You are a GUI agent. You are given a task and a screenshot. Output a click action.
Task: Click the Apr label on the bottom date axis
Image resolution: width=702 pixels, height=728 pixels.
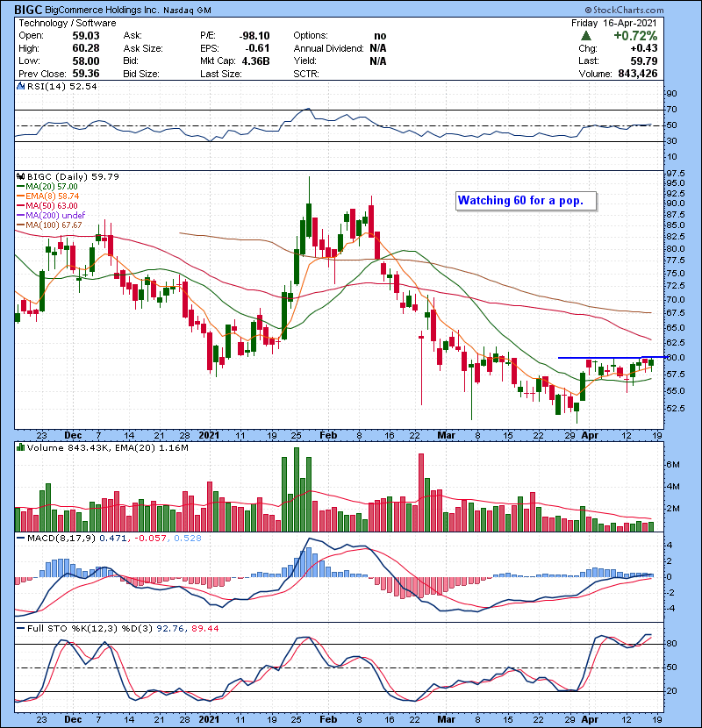click(590, 719)
